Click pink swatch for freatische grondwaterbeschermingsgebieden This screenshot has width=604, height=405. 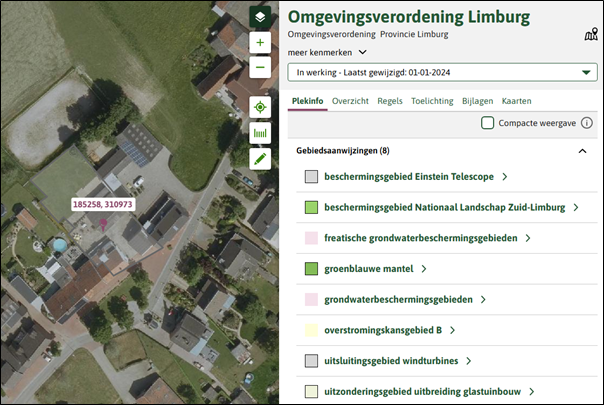pos(311,238)
